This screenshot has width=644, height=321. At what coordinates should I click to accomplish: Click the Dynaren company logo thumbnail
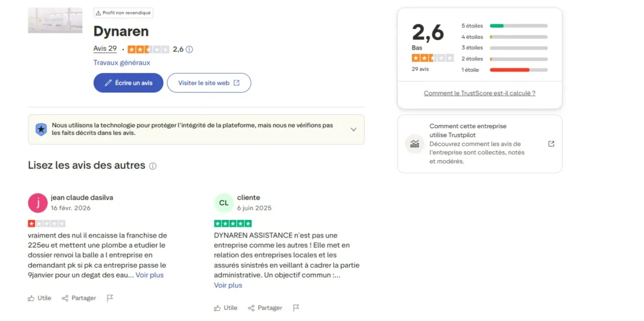[x=55, y=20]
